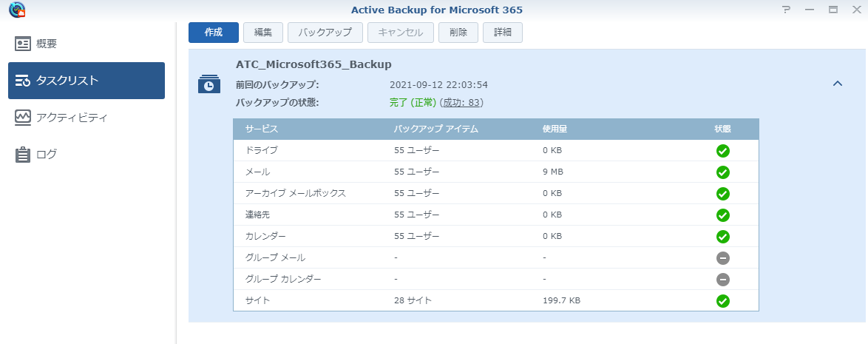Screen dimensions: 868x344
Task: Click the 削除 delete button
Action: pos(458,33)
